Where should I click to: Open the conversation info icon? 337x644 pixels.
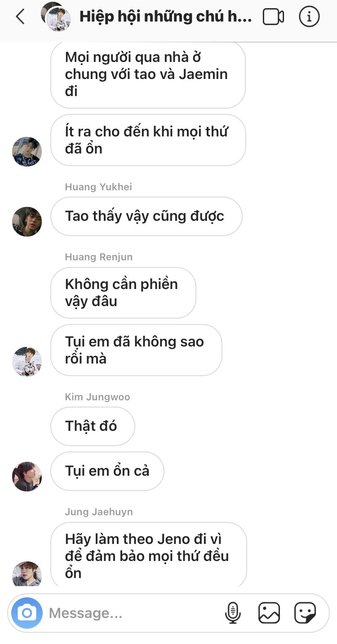[x=309, y=17]
